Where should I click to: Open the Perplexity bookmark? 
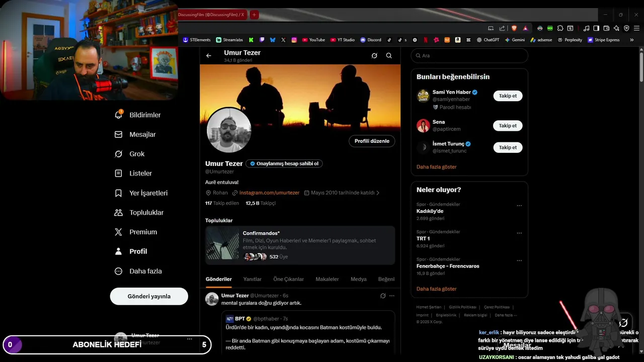coord(570,40)
